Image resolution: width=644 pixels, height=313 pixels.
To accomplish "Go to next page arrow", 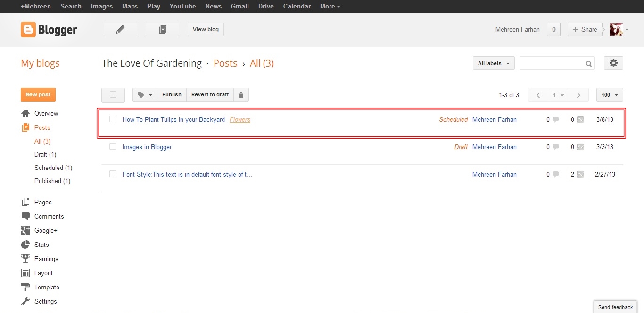I will [x=578, y=95].
